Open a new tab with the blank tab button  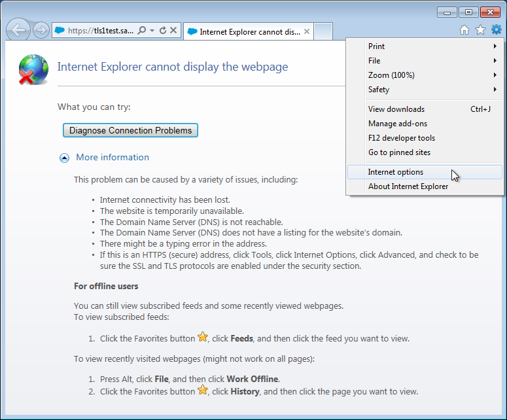click(x=323, y=31)
